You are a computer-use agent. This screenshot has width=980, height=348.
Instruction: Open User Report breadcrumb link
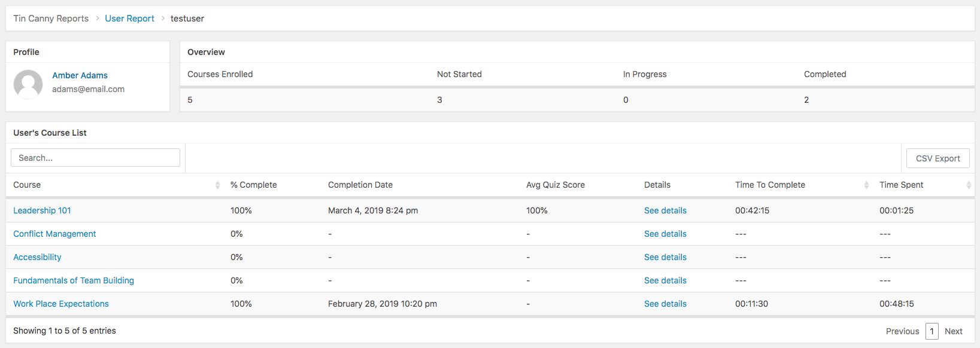tap(129, 19)
